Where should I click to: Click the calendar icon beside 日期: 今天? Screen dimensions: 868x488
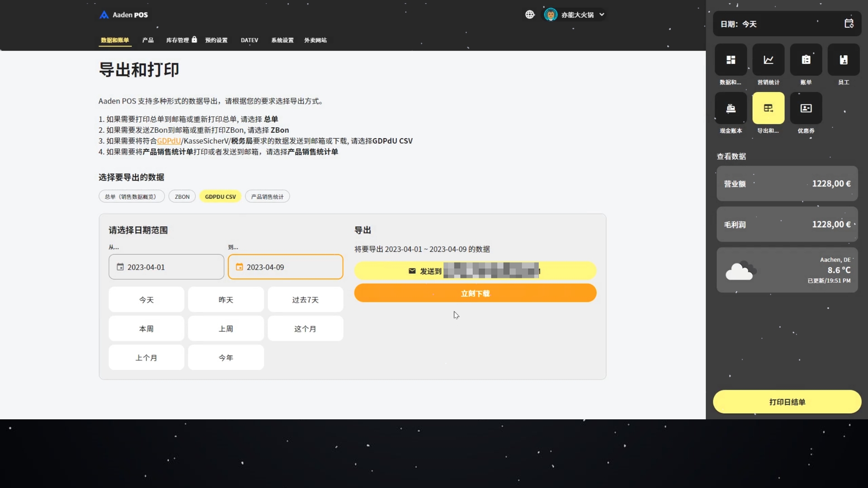849,23
